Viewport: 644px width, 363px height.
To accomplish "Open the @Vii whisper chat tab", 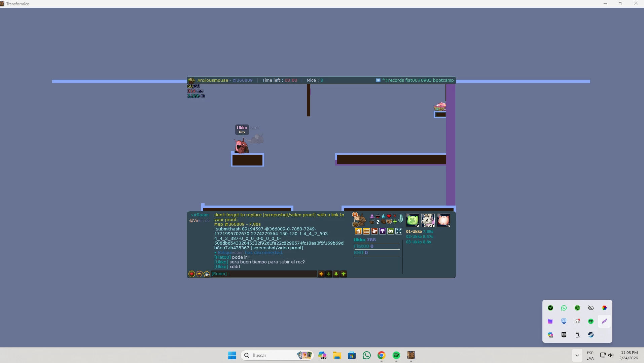I will [x=199, y=221].
